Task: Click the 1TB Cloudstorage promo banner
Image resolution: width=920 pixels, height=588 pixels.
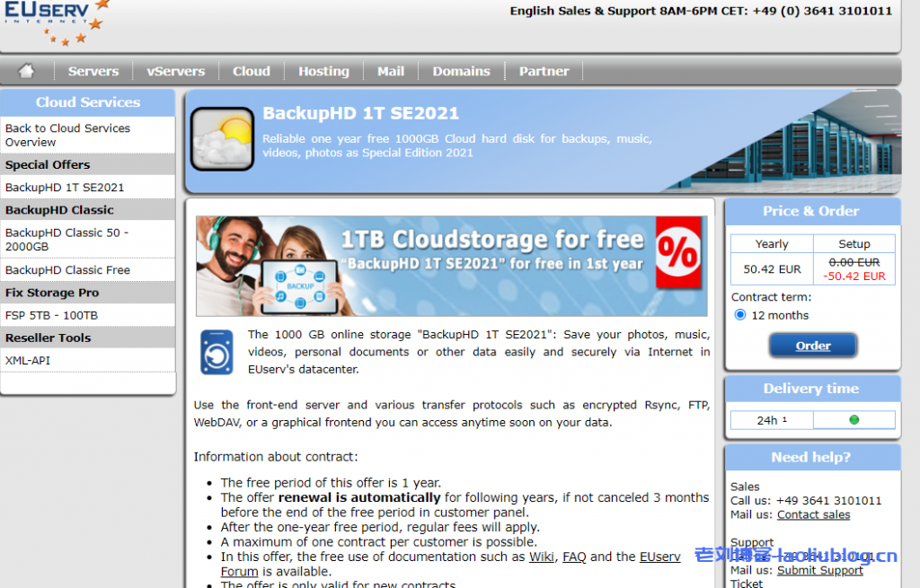Action: coord(451,266)
